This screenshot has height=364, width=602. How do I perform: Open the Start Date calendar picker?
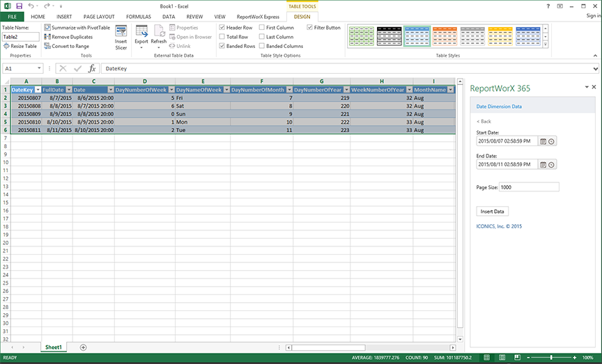pos(543,141)
